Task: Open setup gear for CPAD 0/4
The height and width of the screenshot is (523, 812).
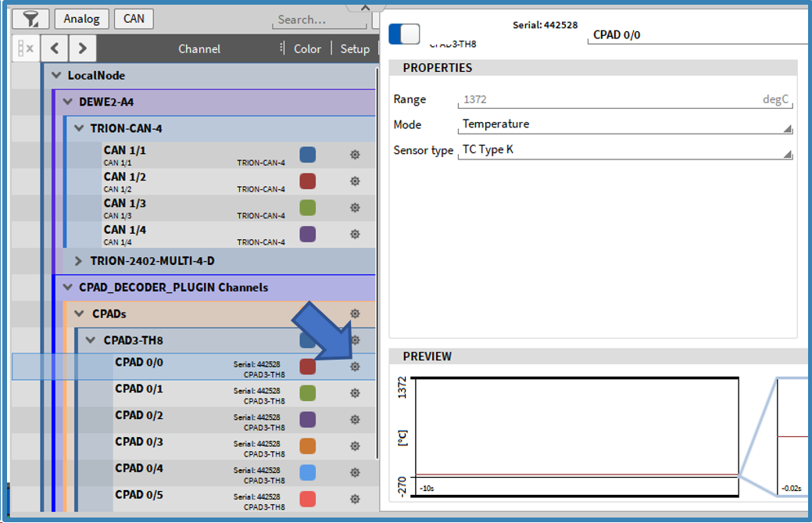Action: [x=355, y=472]
